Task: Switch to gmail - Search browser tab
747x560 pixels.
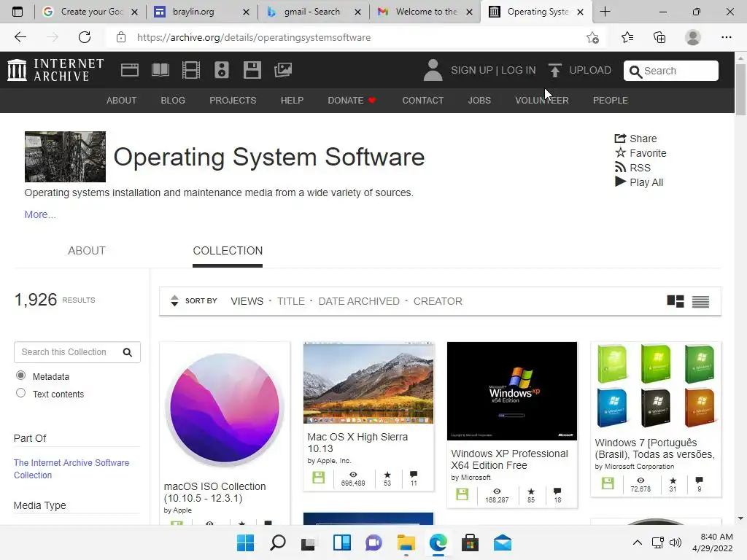Action: click(314, 12)
